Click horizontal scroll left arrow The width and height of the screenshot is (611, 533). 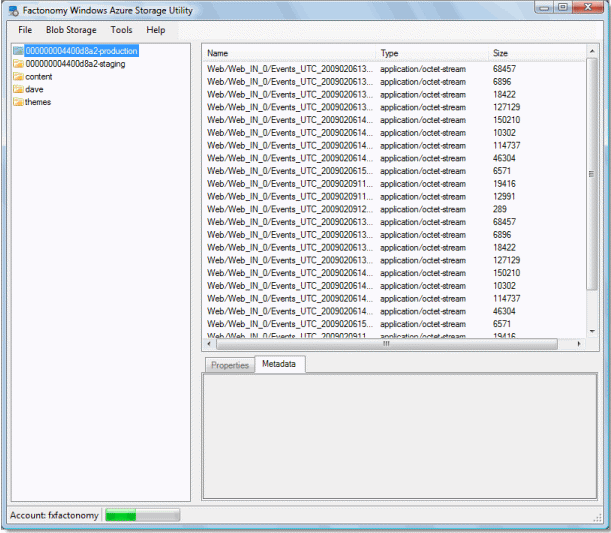209,344
